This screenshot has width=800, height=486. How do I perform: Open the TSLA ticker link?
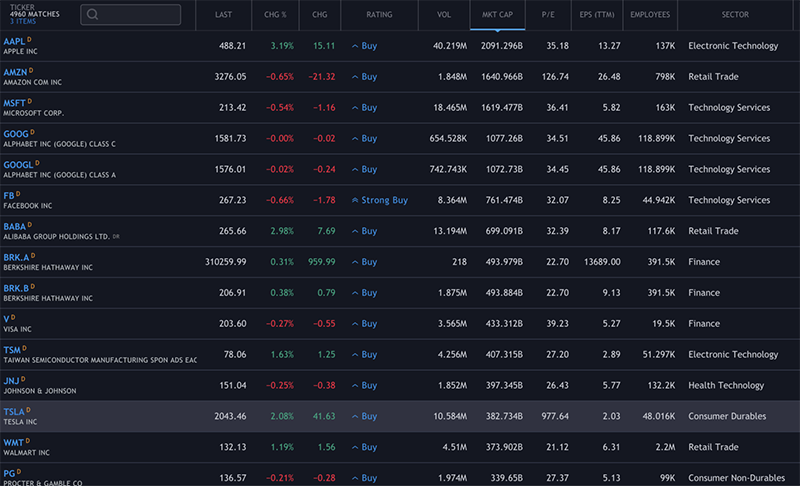[14, 412]
